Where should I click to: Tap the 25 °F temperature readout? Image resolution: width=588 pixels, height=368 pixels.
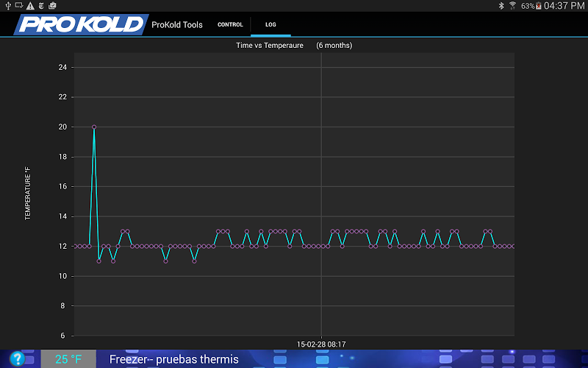click(x=68, y=359)
